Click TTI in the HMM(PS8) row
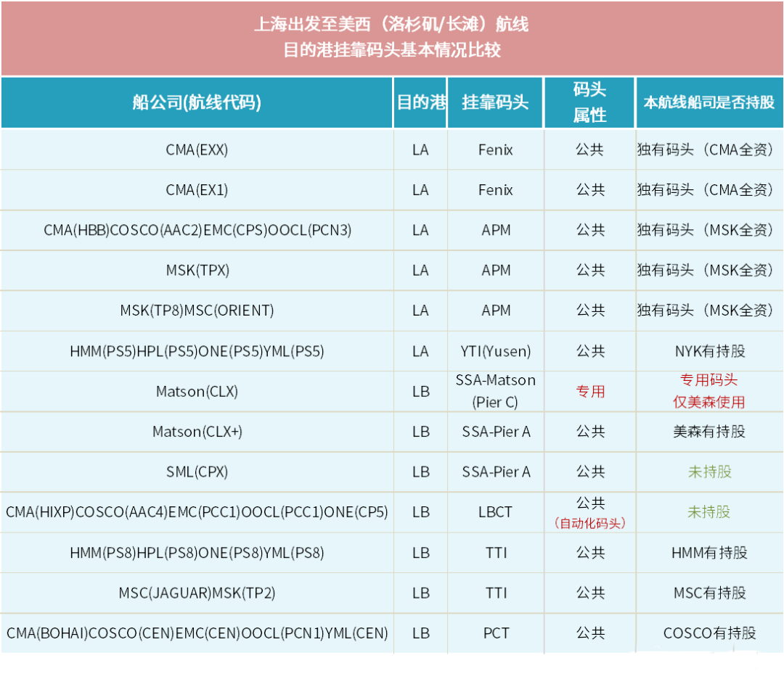Image resolution: width=784 pixels, height=695 pixels. pyautogui.click(x=496, y=553)
